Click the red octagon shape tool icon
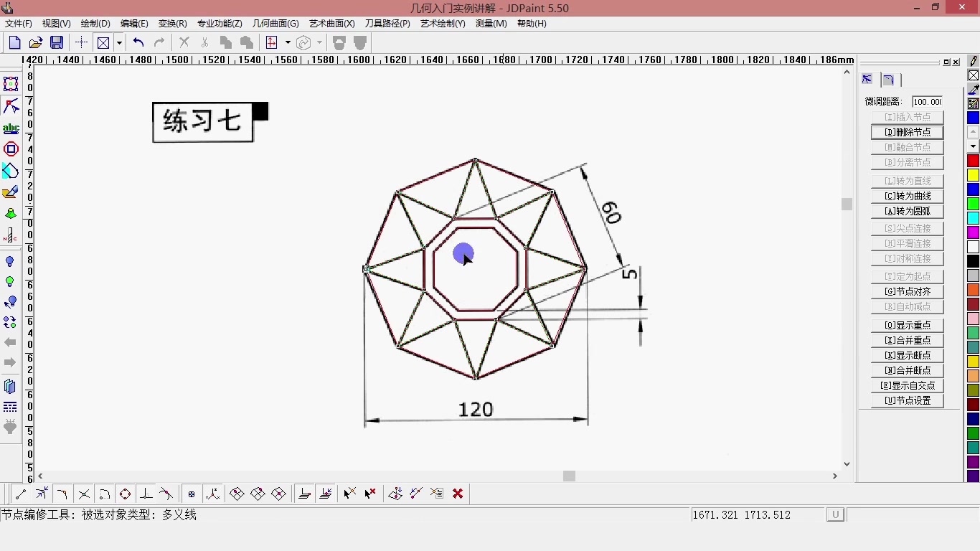 [x=11, y=149]
